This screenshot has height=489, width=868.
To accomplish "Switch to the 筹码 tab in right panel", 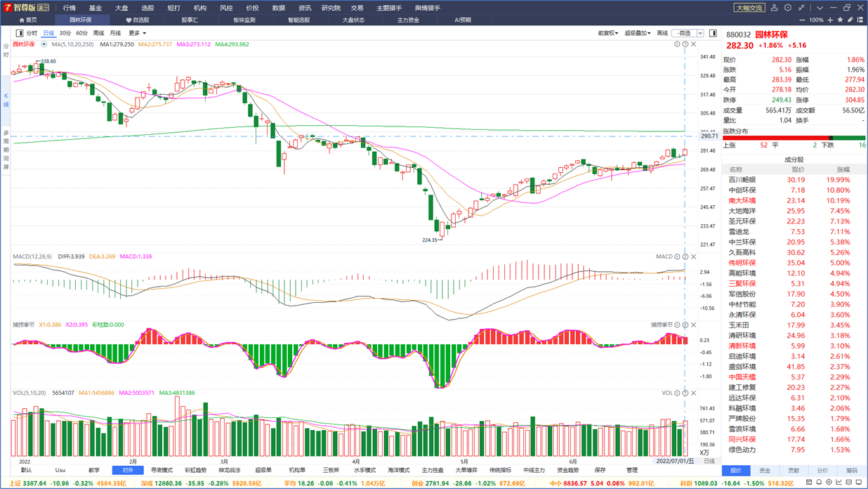I will [852, 471].
